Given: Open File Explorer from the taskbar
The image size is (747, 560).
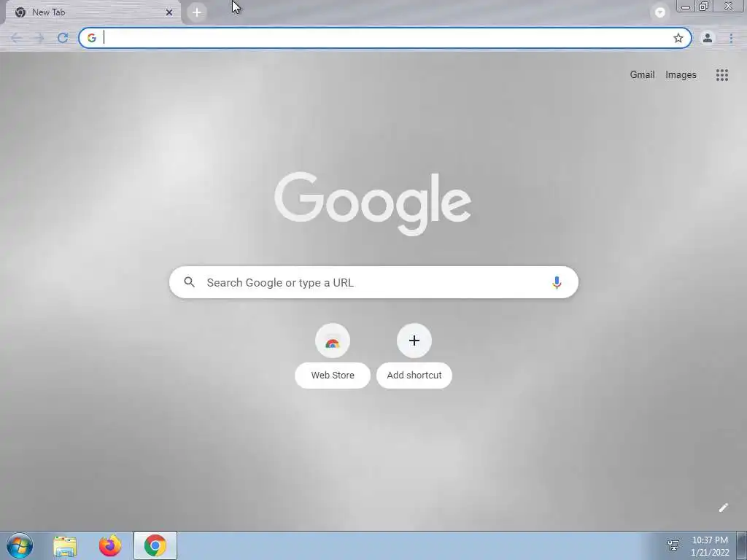Looking at the screenshot, I should pos(65,545).
